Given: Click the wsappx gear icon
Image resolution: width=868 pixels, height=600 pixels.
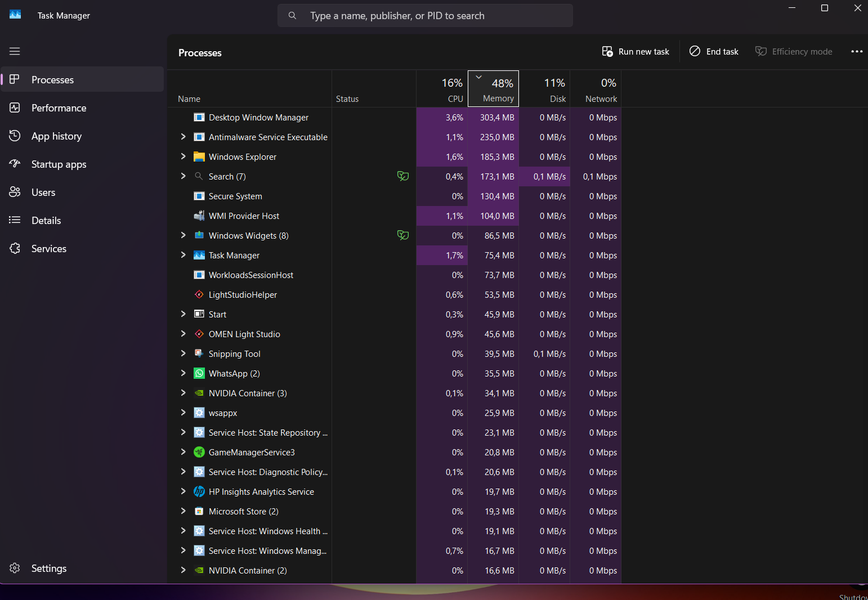Looking at the screenshot, I should (199, 413).
